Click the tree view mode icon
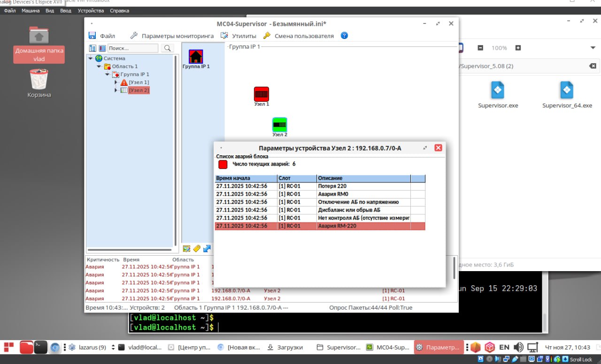Viewport: 601px width, 364px height. pyautogui.click(x=92, y=48)
